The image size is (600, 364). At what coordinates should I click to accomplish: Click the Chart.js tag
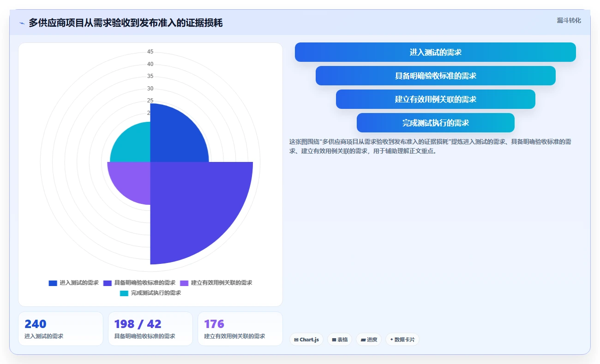[x=306, y=340]
